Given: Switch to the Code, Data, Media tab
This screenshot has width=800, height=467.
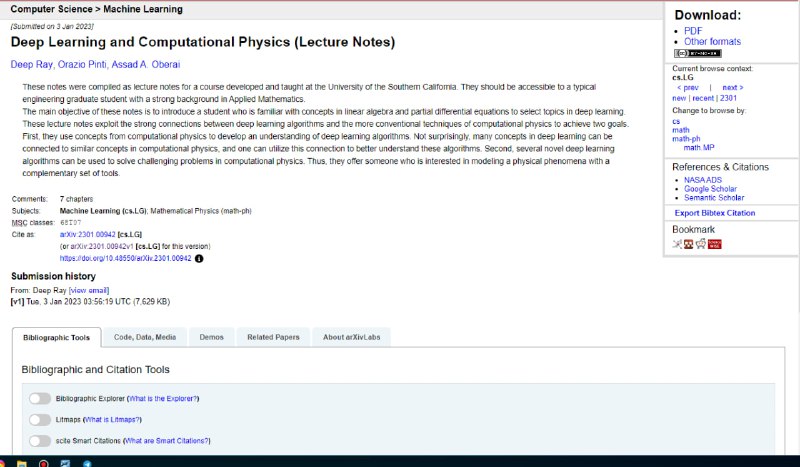Looking at the screenshot, I should click(x=145, y=337).
